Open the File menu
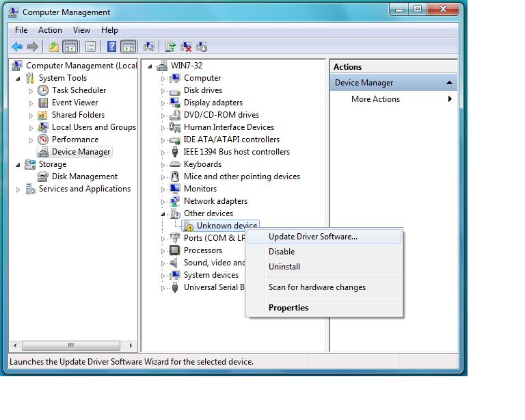The image size is (525, 420). point(21,30)
